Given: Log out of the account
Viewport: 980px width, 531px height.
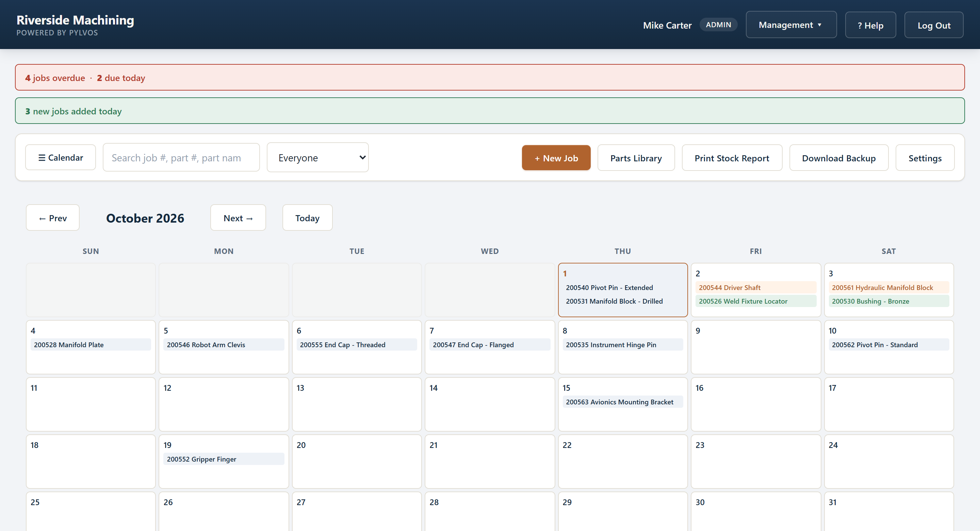Looking at the screenshot, I should click(x=934, y=25).
